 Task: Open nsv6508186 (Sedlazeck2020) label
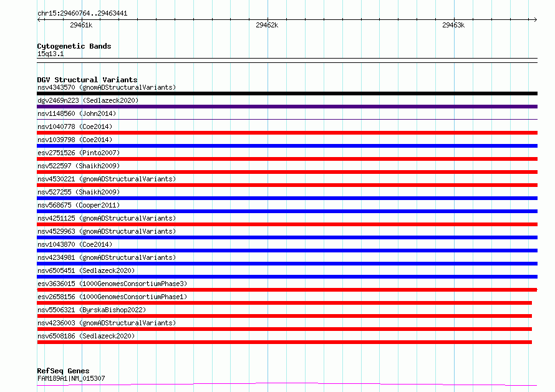coord(86,336)
